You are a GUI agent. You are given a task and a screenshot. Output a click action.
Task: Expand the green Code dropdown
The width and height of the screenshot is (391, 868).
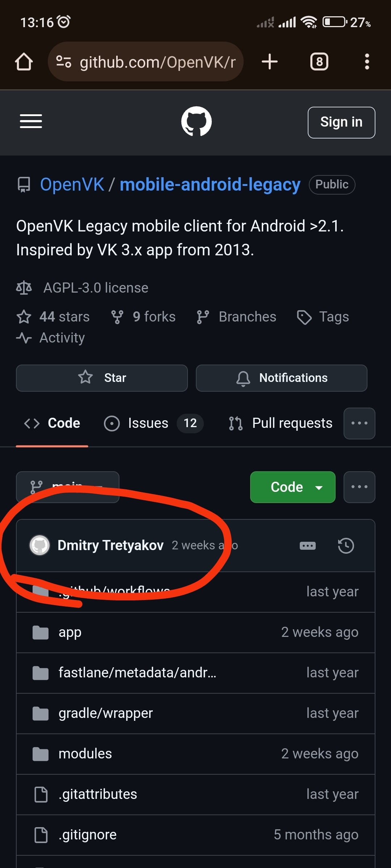(293, 487)
